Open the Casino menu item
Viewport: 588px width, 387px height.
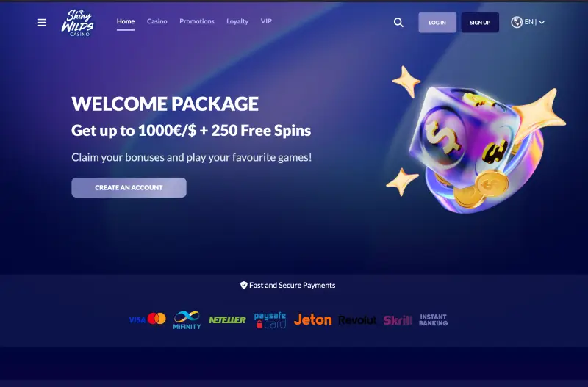[157, 21]
